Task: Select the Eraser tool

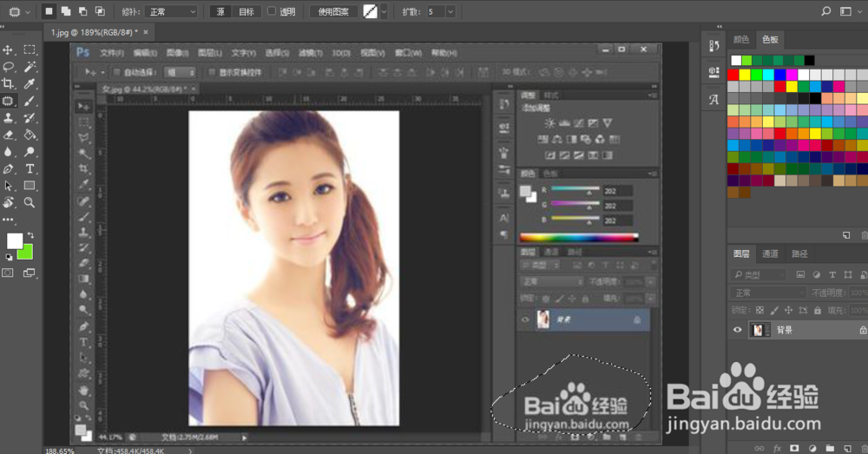Action: click(8, 135)
